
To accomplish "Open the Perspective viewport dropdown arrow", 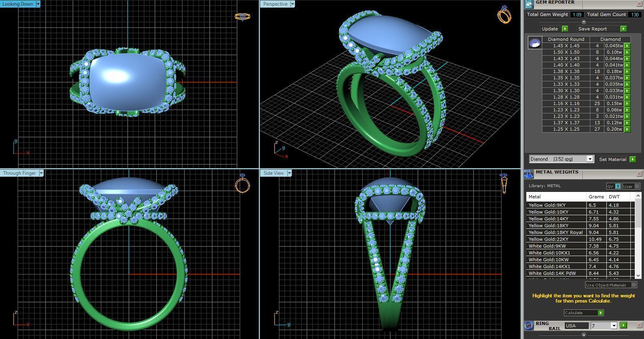I will 293,4.
